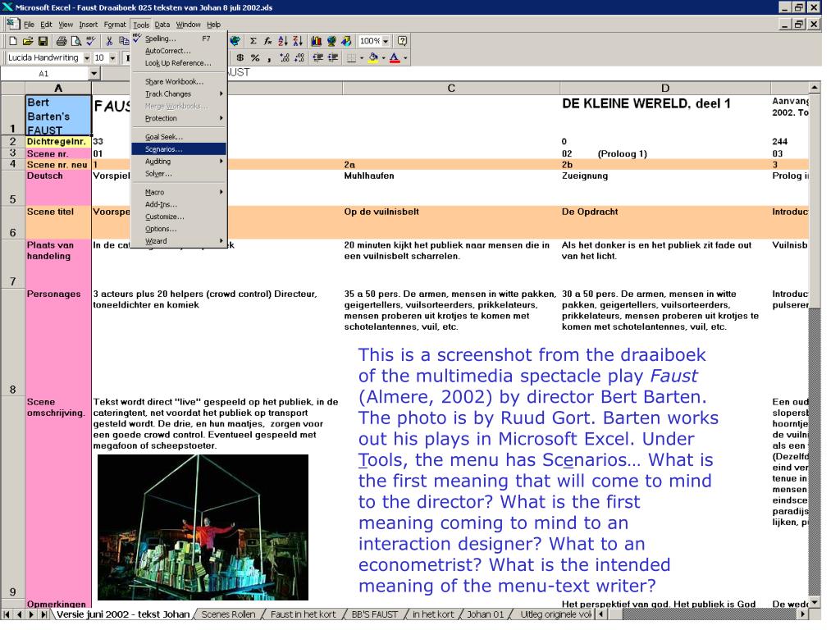Image resolution: width=840 pixels, height=630 pixels.
Task: Switch to Johan 01 sheet tab
Action: 486,614
